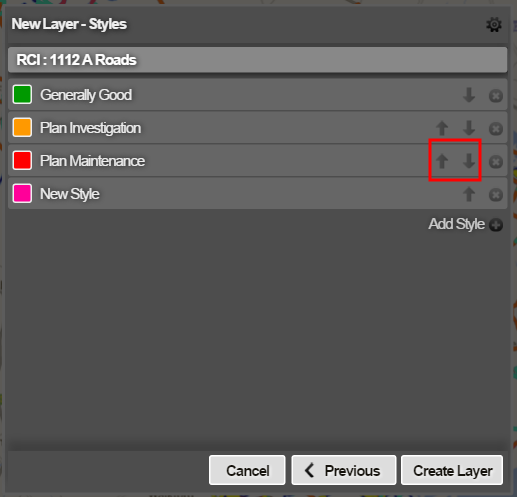Move Plan Investigation style down

pos(469,128)
